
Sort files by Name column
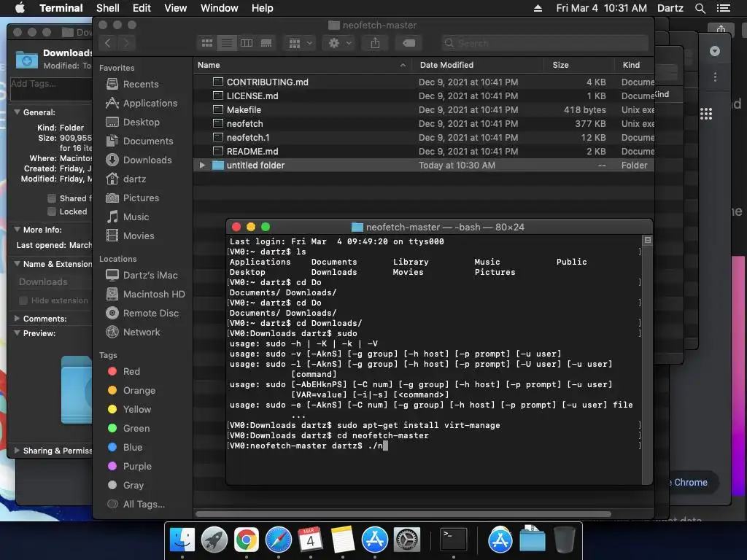[302, 65]
